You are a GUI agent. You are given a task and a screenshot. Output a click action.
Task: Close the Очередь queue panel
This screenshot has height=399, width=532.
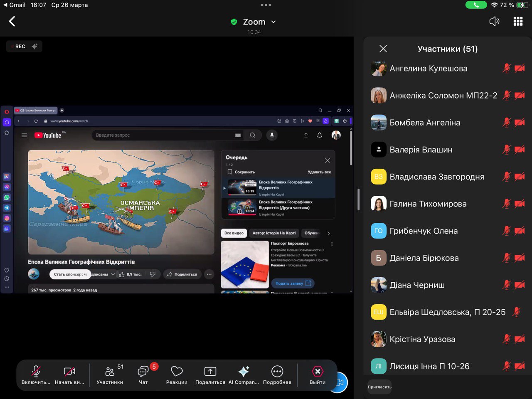[x=328, y=160]
